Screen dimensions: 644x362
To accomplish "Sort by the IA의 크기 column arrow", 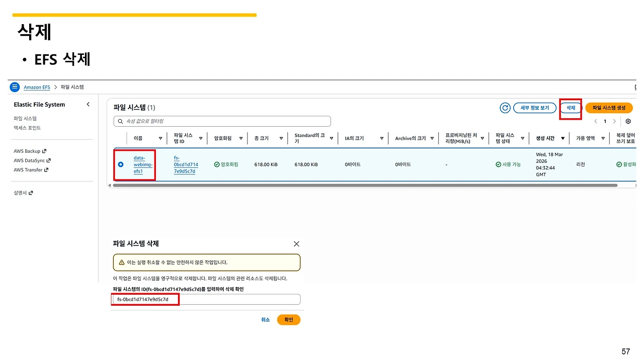I will pos(381,138).
